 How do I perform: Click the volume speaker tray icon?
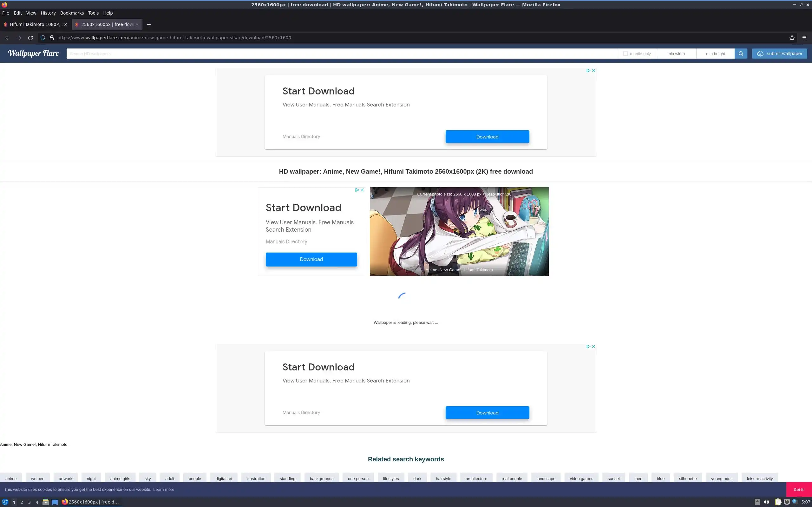click(766, 502)
